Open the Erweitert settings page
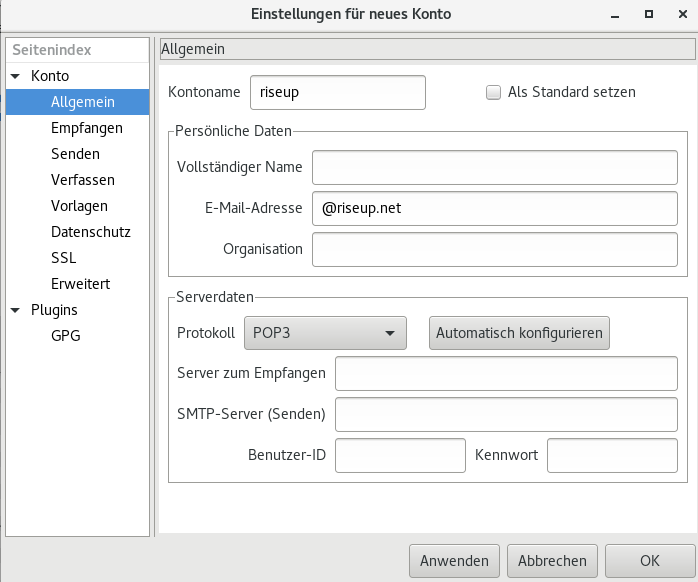The height and width of the screenshot is (582, 698). coord(80,284)
